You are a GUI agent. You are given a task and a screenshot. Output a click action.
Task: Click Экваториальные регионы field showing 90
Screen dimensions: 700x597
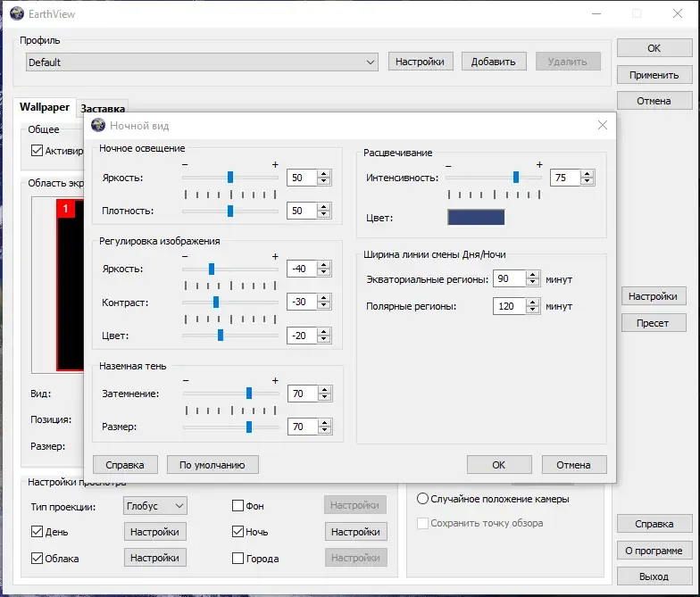tap(509, 278)
